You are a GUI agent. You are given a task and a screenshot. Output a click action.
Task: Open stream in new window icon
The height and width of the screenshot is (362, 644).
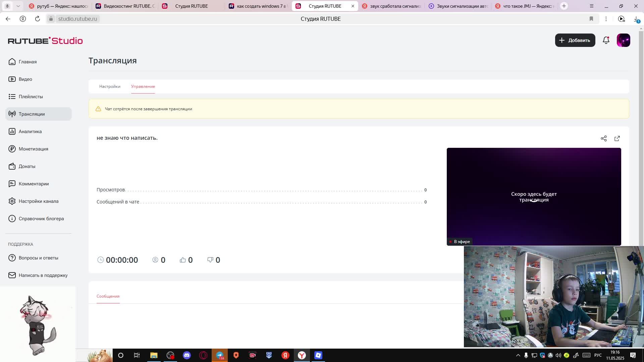(x=617, y=138)
